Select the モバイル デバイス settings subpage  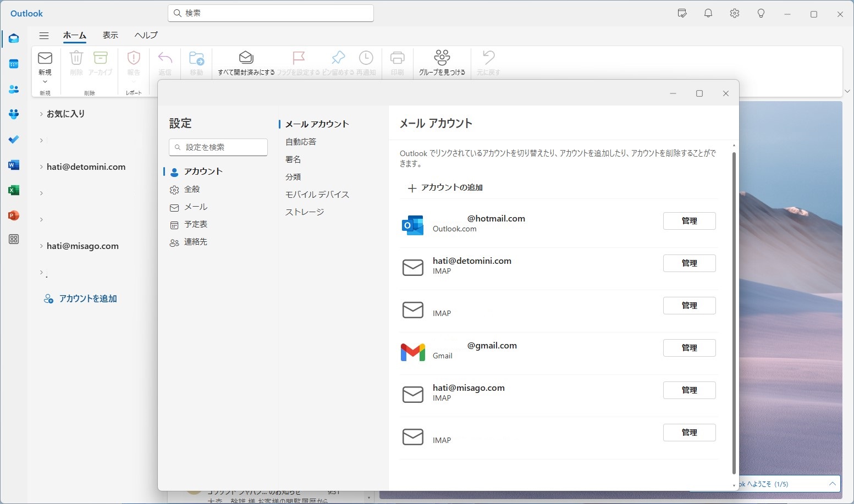(x=317, y=195)
